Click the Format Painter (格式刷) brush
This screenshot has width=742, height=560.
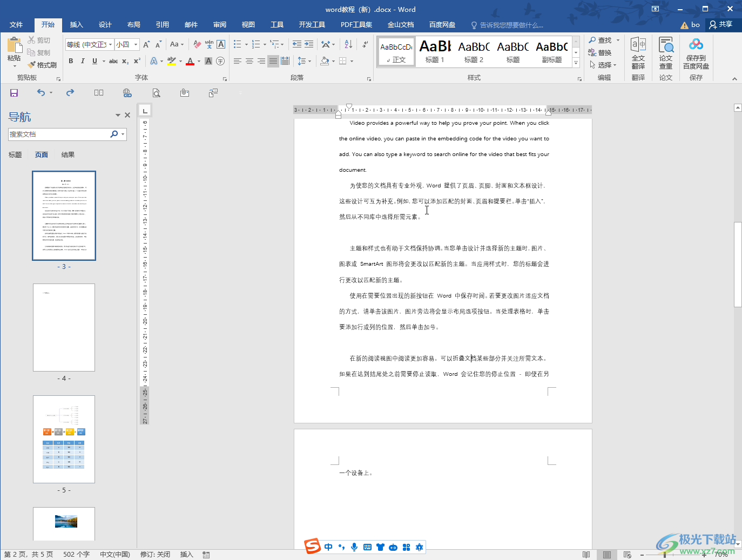42,65
